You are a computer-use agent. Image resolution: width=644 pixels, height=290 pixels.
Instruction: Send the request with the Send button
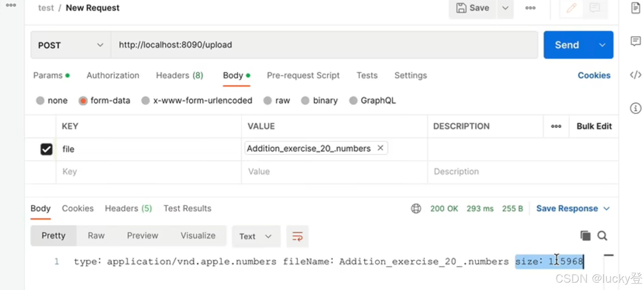(x=567, y=45)
